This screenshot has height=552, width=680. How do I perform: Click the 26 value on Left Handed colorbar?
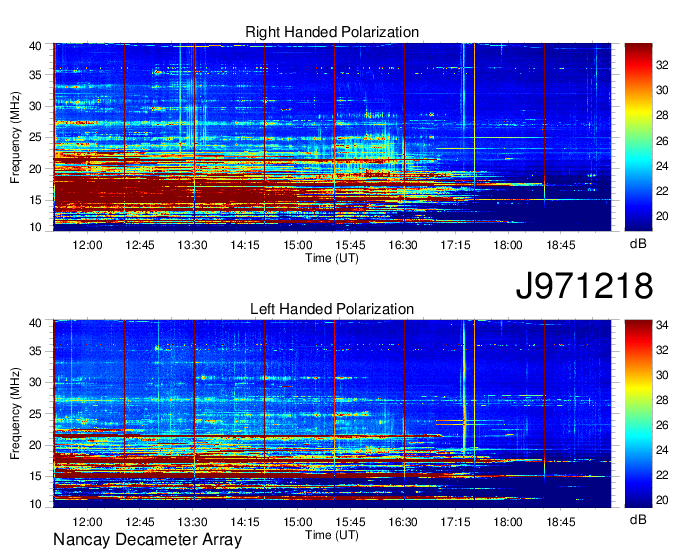tap(662, 425)
